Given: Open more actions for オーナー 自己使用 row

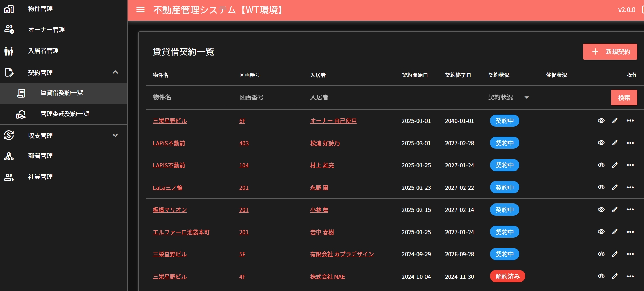Looking at the screenshot, I should 630,120.
